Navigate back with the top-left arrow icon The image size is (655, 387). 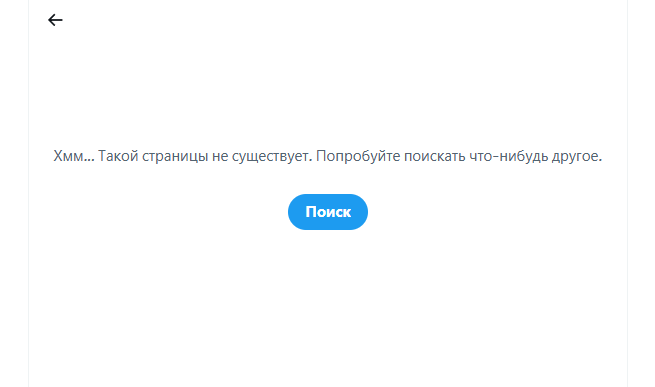(x=55, y=20)
